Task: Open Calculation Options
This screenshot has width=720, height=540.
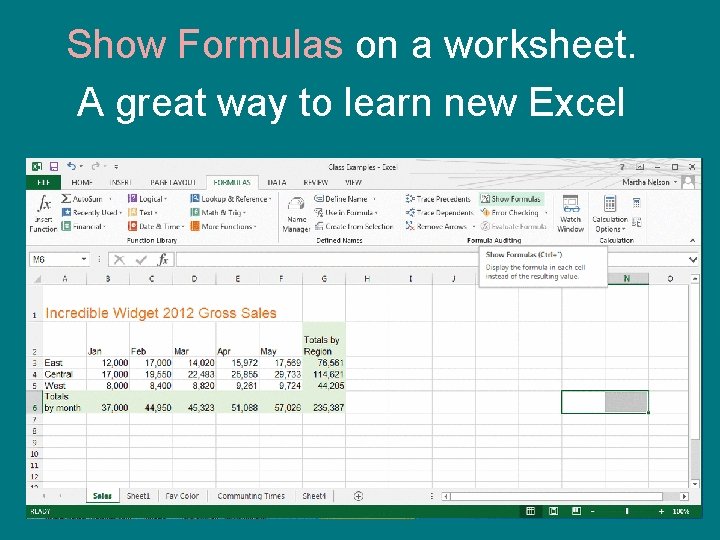Action: (610, 214)
